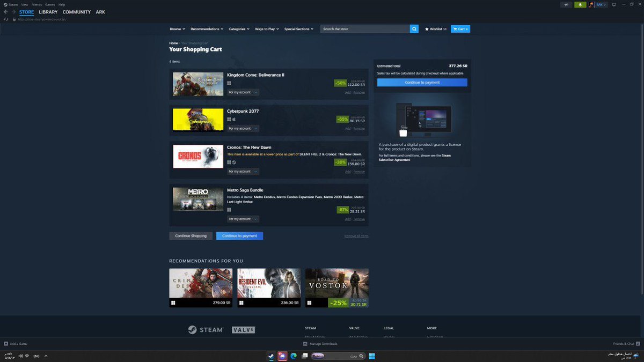Remove Metro Saga Bundle from cart
644x362 pixels.
359,219
